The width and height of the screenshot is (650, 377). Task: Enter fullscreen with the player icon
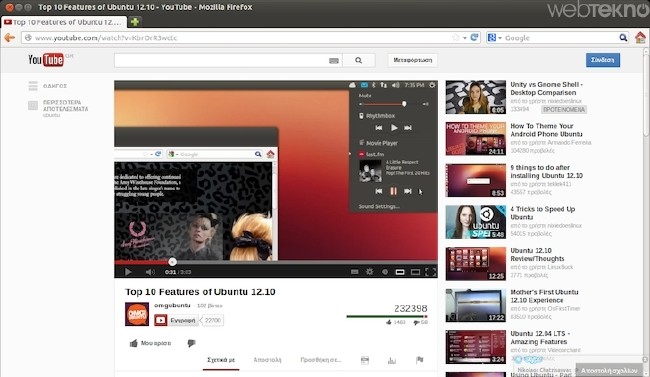[x=431, y=272]
